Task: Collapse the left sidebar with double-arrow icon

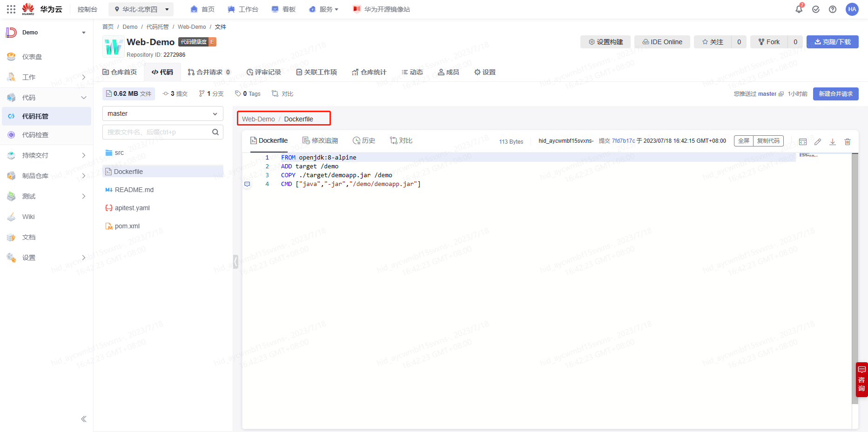Action: pos(84,419)
